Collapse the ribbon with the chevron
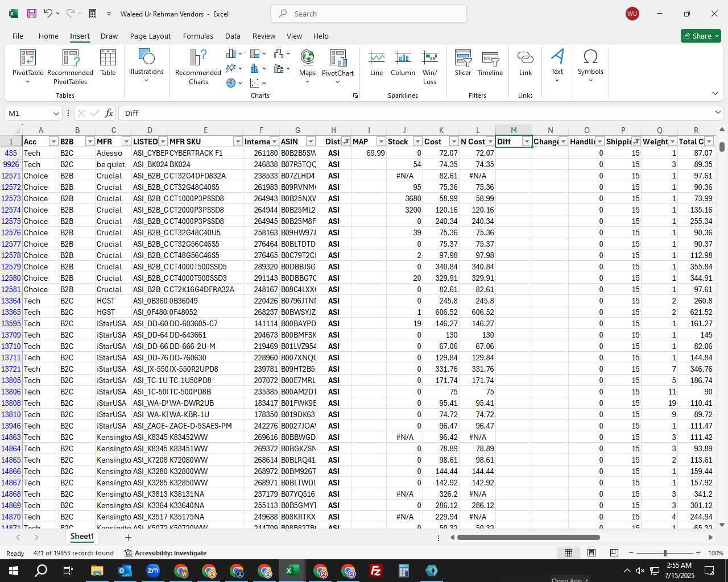The height and width of the screenshot is (582, 728). pos(715,93)
